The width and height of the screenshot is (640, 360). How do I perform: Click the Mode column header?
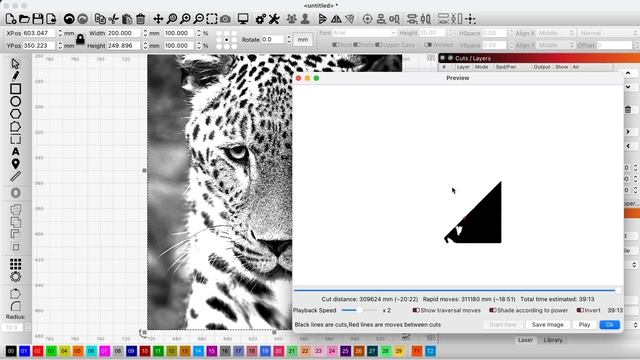[x=481, y=67]
